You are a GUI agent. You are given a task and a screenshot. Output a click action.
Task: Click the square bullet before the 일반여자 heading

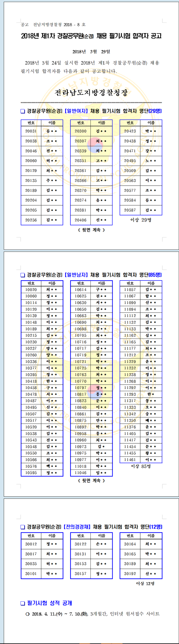pos(23,111)
